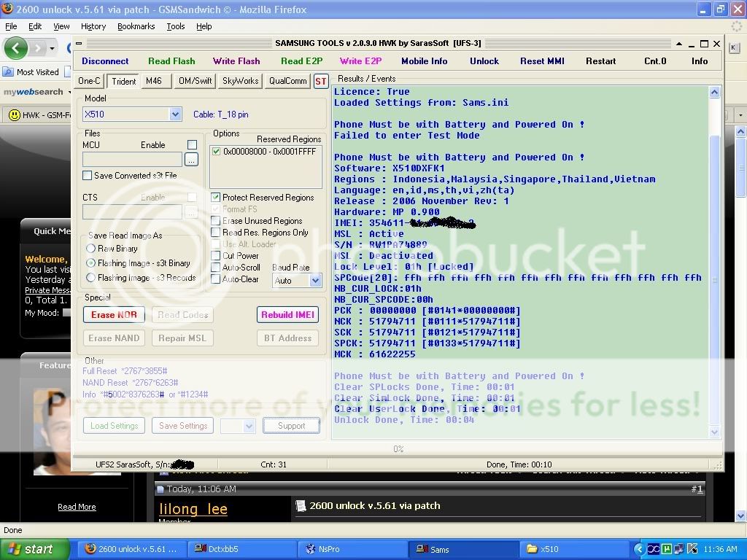Image resolution: width=747 pixels, height=560 pixels.
Task: Click the 0% progress bar
Action: coord(398,449)
